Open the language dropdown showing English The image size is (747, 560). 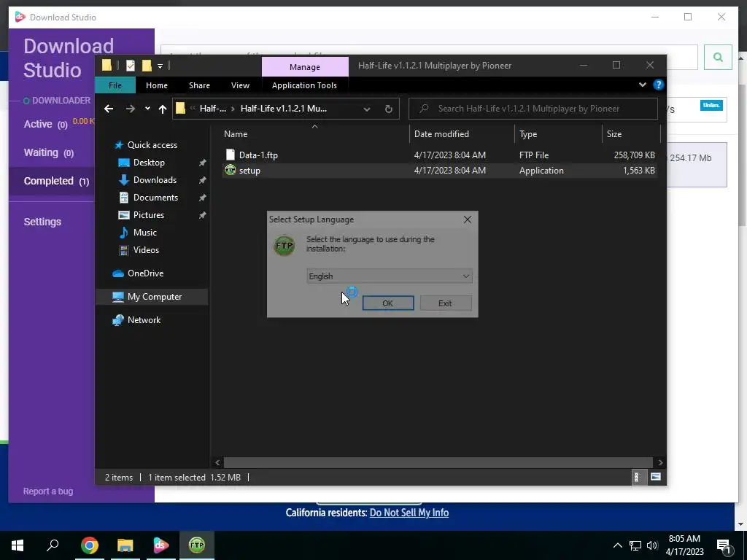[x=390, y=276]
